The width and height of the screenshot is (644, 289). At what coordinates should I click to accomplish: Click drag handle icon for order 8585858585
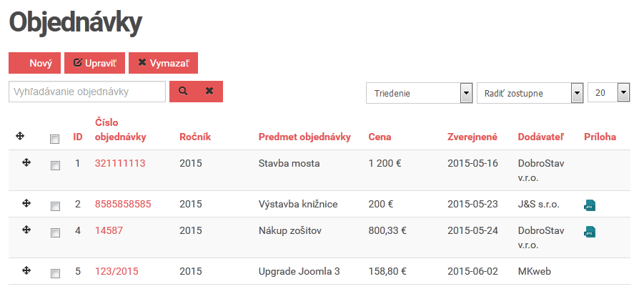[x=26, y=203]
